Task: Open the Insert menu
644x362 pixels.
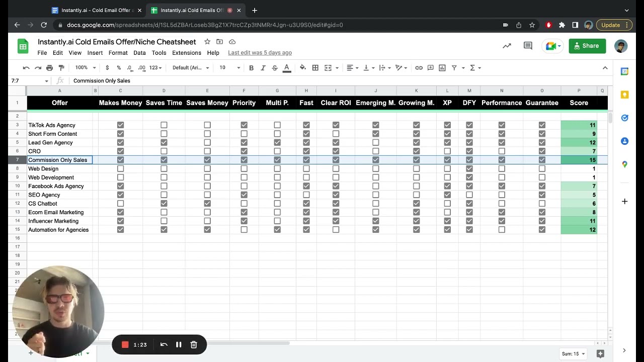Action: pyautogui.click(x=95, y=53)
